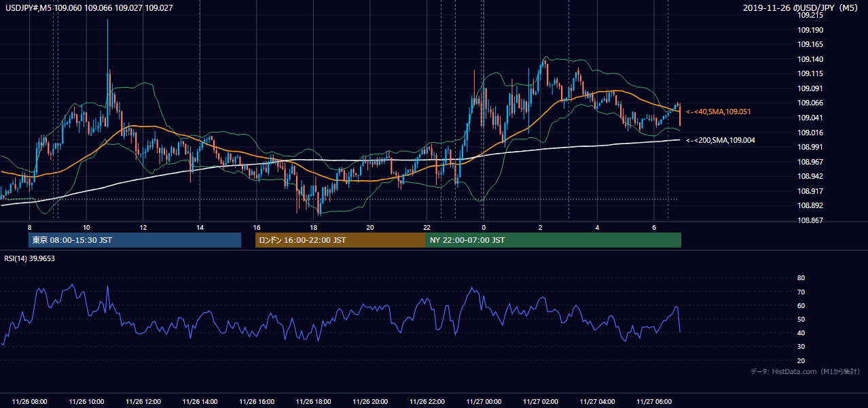Click RSI axis level 20
This screenshot has width=868, height=408.
pos(801,360)
